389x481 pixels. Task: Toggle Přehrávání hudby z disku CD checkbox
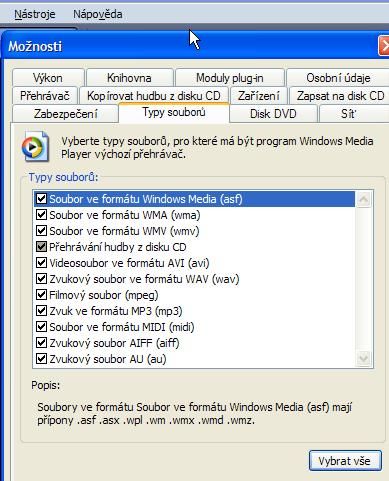[x=41, y=247]
